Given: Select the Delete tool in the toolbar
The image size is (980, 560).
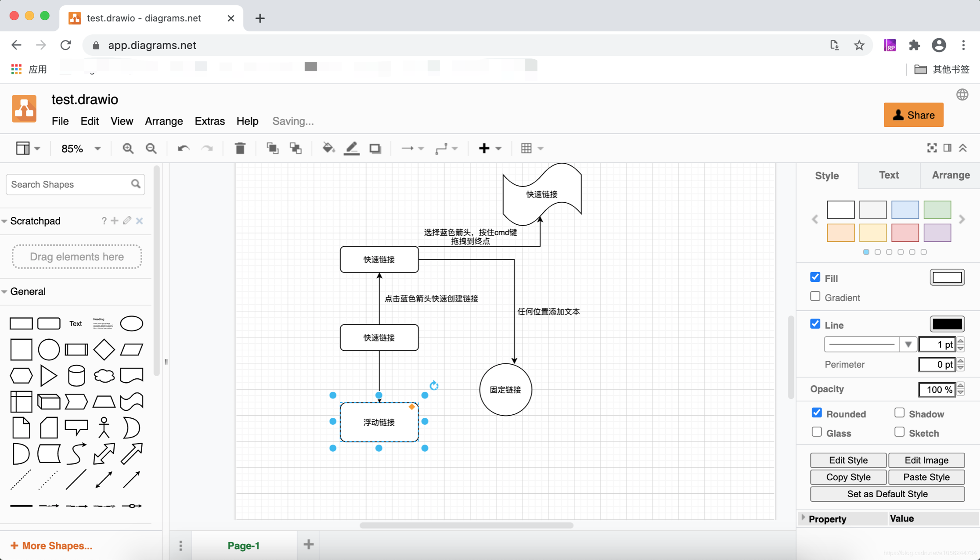Looking at the screenshot, I should pyautogui.click(x=240, y=148).
